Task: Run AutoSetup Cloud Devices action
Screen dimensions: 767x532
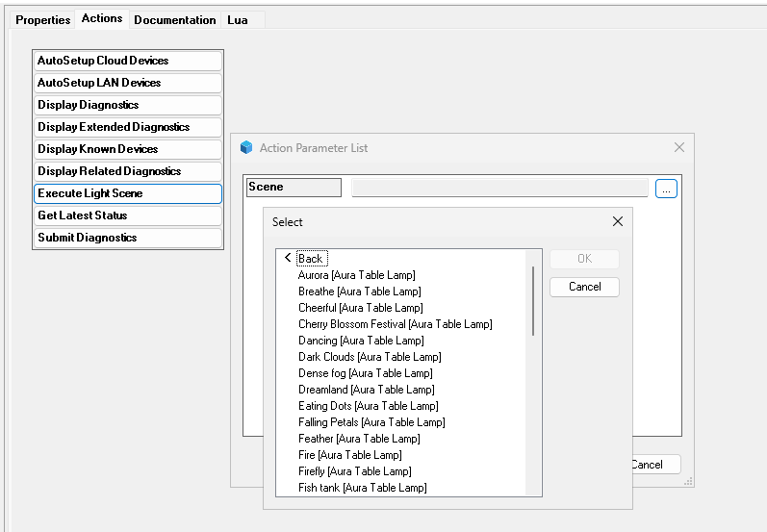Action: [127, 61]
